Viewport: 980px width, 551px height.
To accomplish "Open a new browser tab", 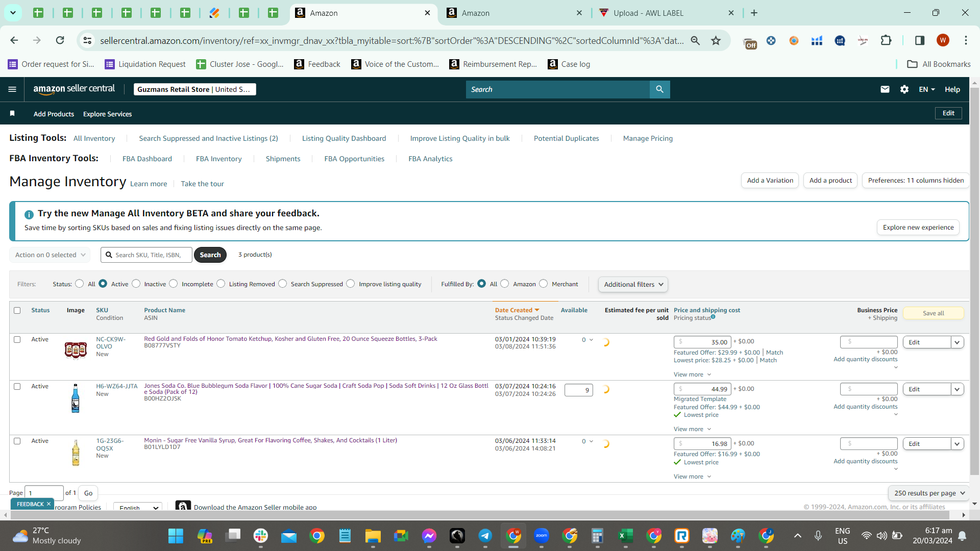I will click(754, 13).
